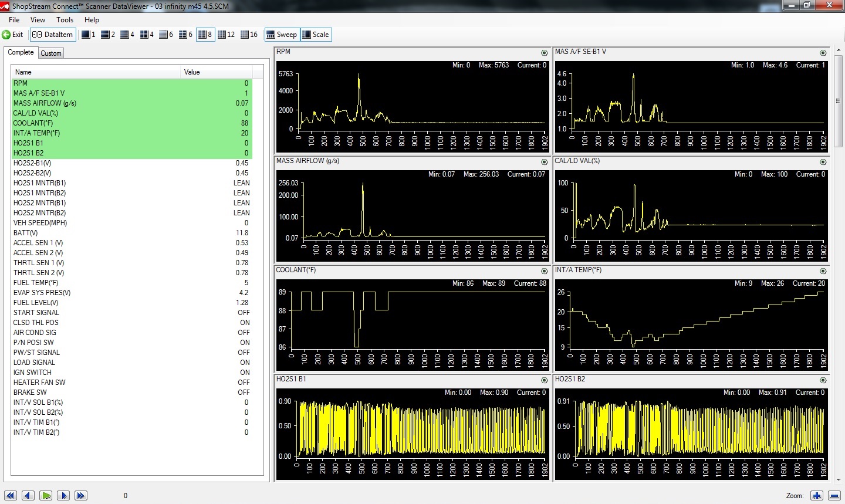
Task: Select the second 6-graph layout icon
Action: [x=185, y=35]
